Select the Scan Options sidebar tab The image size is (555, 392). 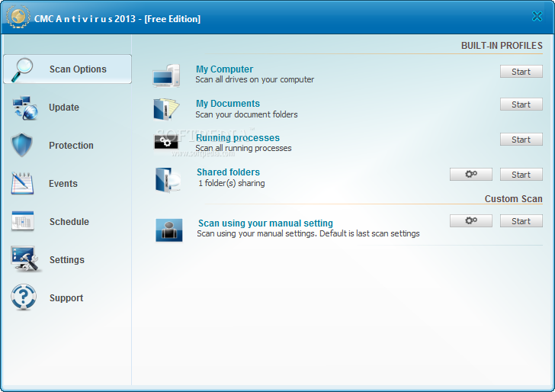tap(67, 69)
